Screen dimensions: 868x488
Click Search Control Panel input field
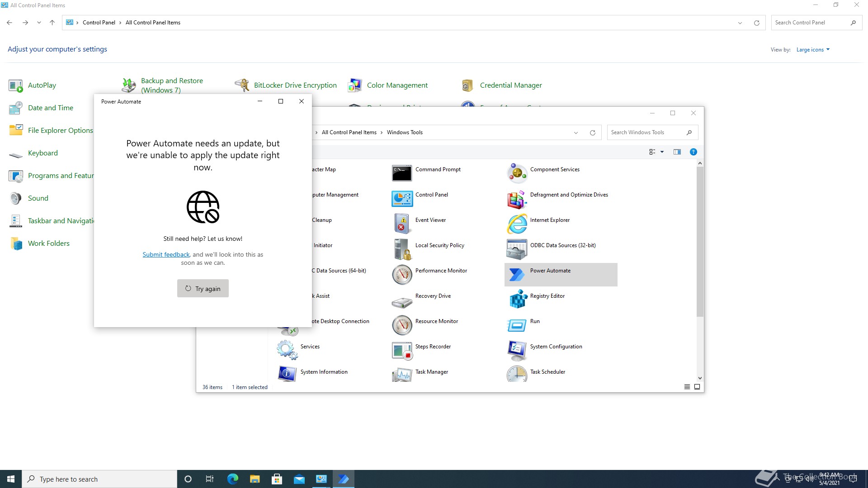pyautogui.click(x=811, y=23)
